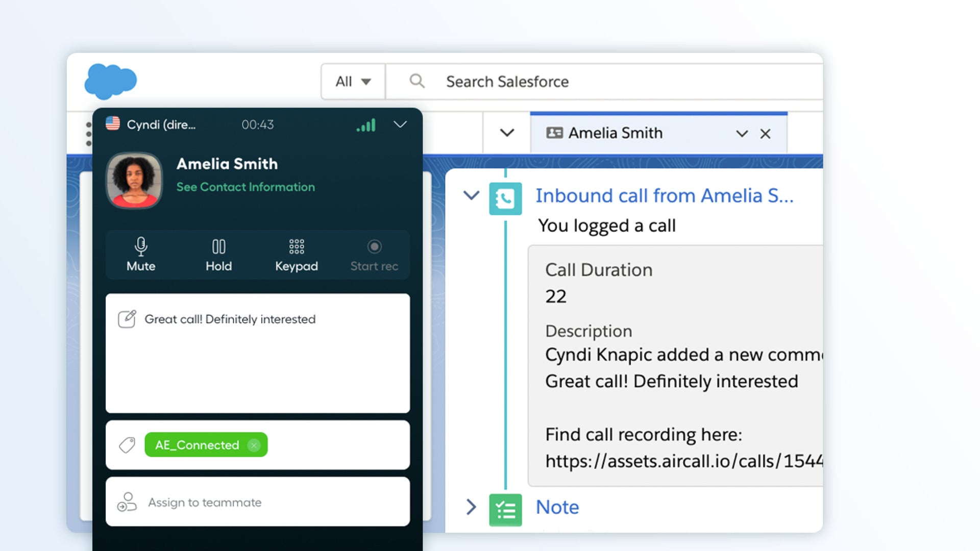Remove the AE_Connected tag

point(254,445)
